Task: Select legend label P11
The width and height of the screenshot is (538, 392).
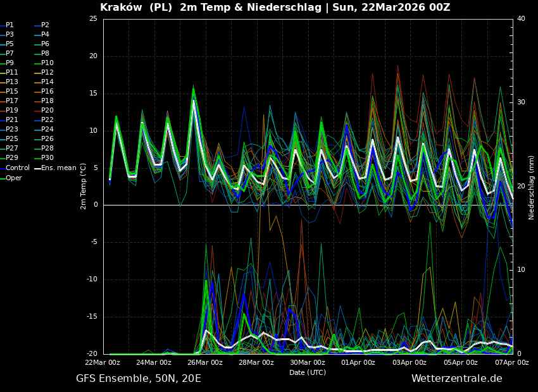Action: [9, 72]
